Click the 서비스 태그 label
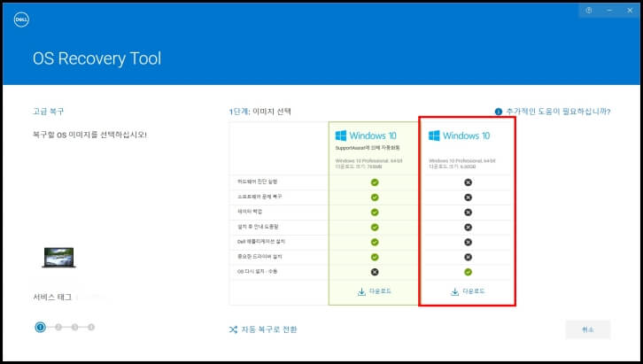 click(52, 298)
